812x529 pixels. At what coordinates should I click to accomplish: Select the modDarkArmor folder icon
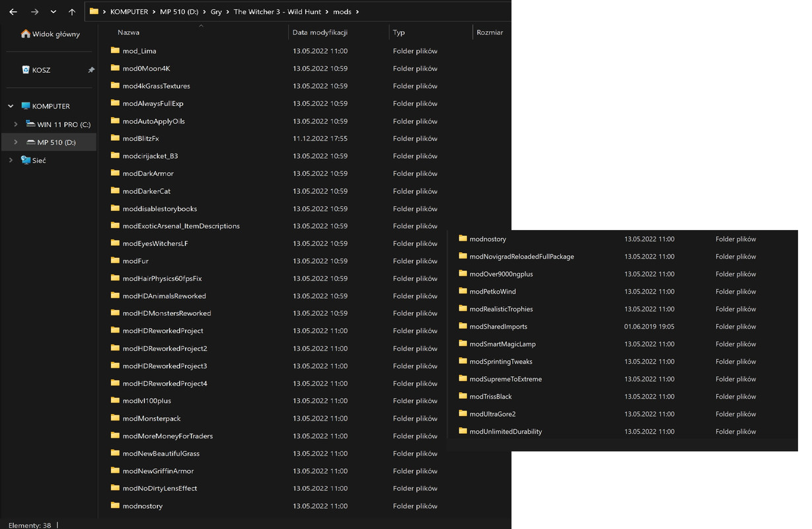[115, 173]
